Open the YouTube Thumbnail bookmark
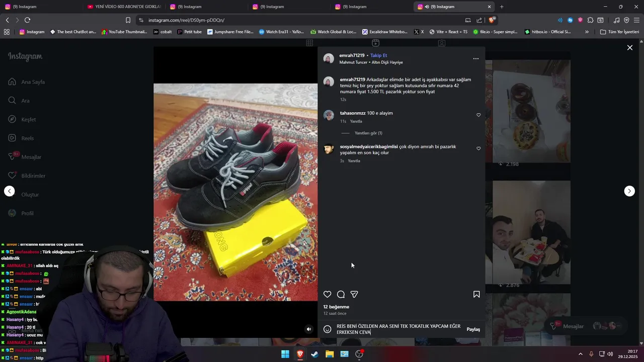 click(x=124, y=32)
